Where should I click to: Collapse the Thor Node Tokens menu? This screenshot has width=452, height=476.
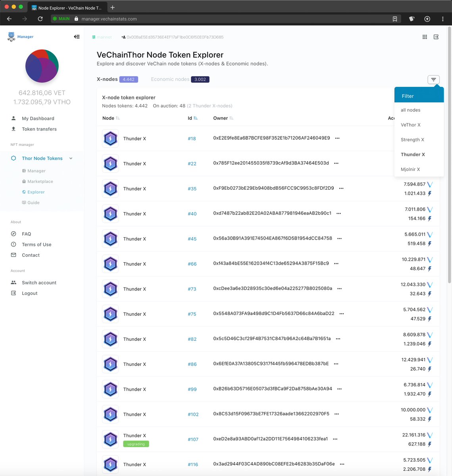pyautogui.click(x=71, y=158)
